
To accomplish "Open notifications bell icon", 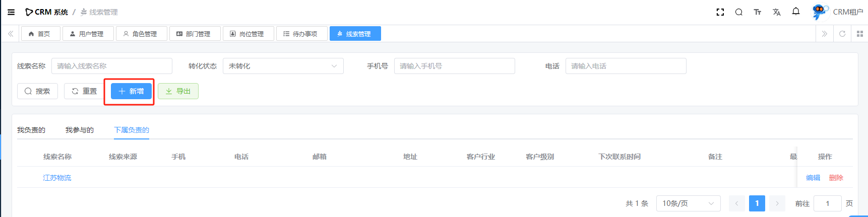I will point(795,12).
